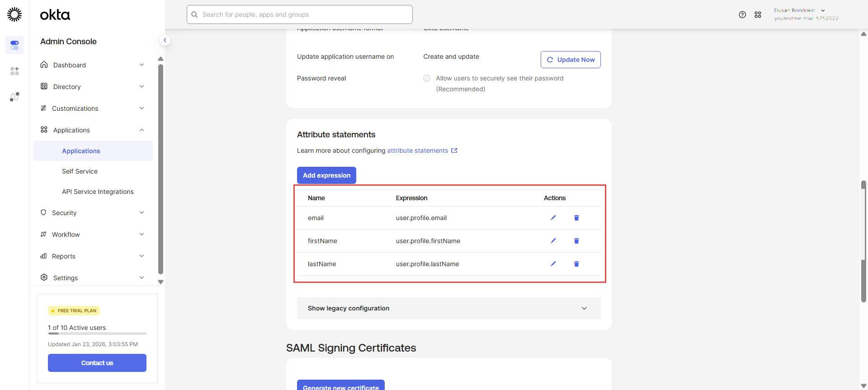This screenshot has height=390, width=868.
Task: Toggle the password reveal checkbox
Action: [427, 78]
